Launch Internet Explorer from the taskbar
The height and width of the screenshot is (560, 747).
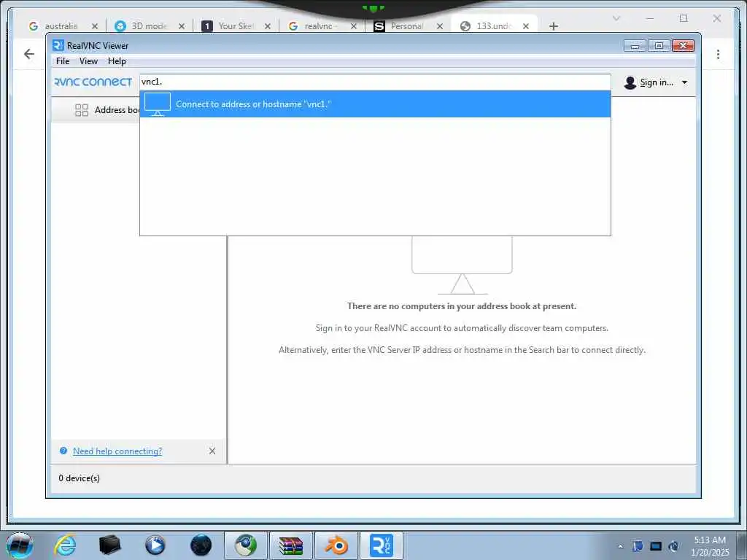pyautogui.click(x=65, y=545)
